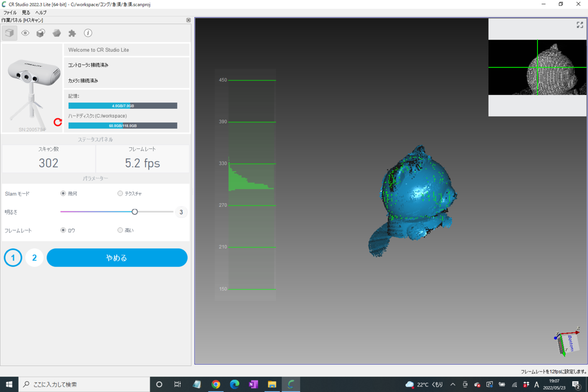Screen dimensions: 588x392
Task: Go to step 1 circle button
Action: click(13, 258)
